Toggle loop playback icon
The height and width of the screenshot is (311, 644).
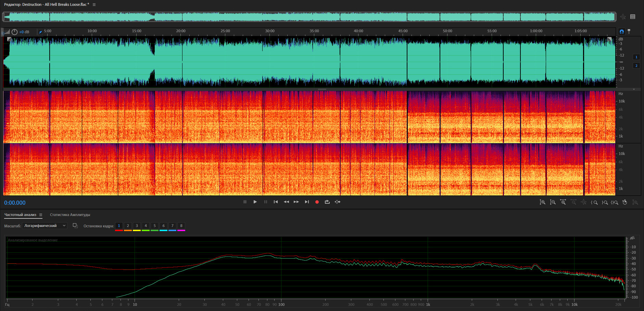327,202
